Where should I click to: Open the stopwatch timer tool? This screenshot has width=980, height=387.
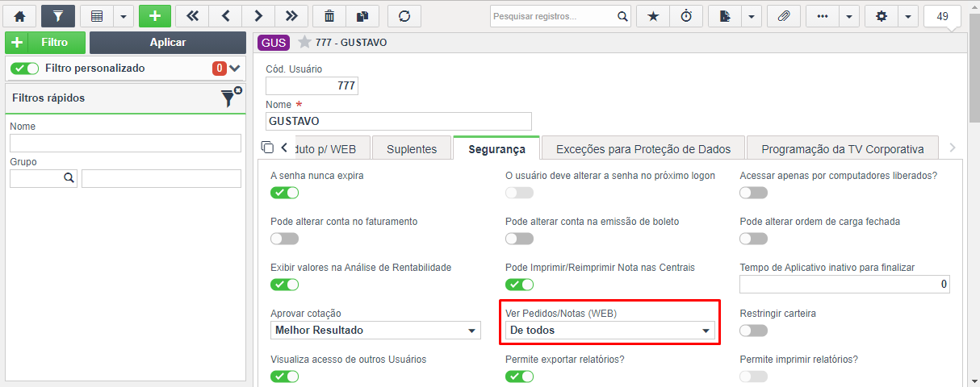point(686,16)
